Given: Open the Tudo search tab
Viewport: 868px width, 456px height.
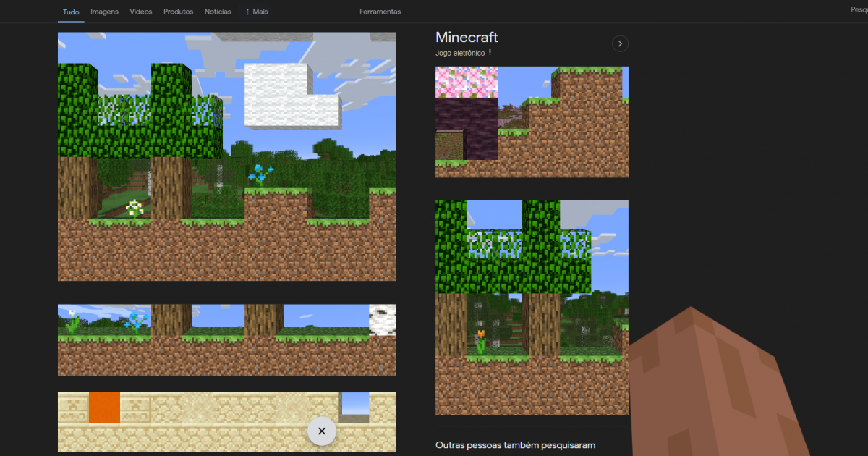Looking at the screenshot, I should (x=71, y=12).
